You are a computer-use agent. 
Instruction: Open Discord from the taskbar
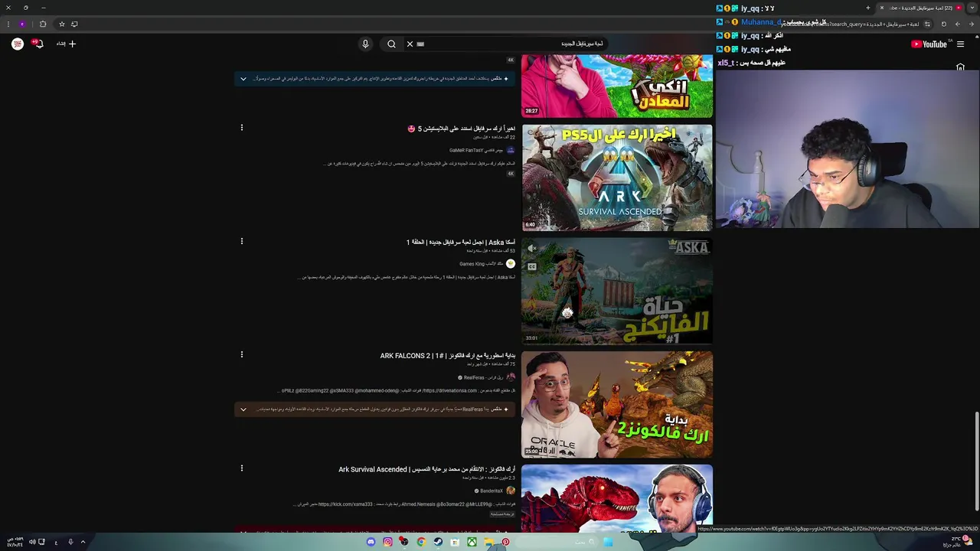[x=371, y=542]
